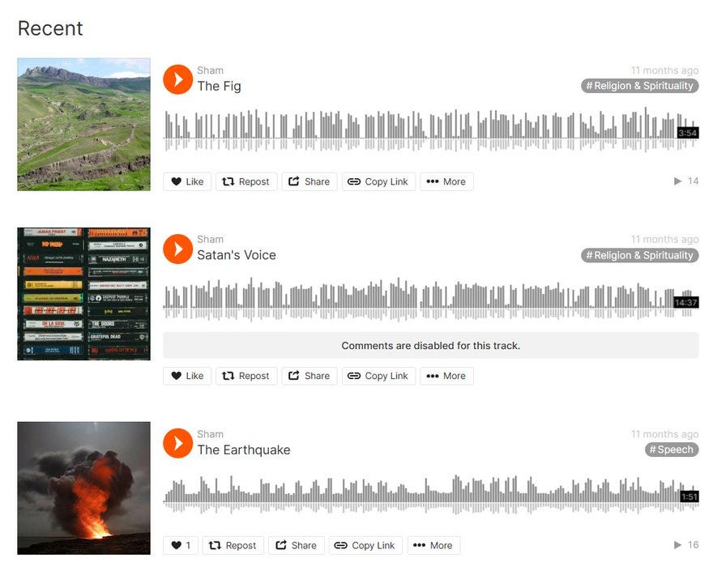This screenshot has height=588, width=713.
Task: Click the 3:54 duration label
Action: 688,133
